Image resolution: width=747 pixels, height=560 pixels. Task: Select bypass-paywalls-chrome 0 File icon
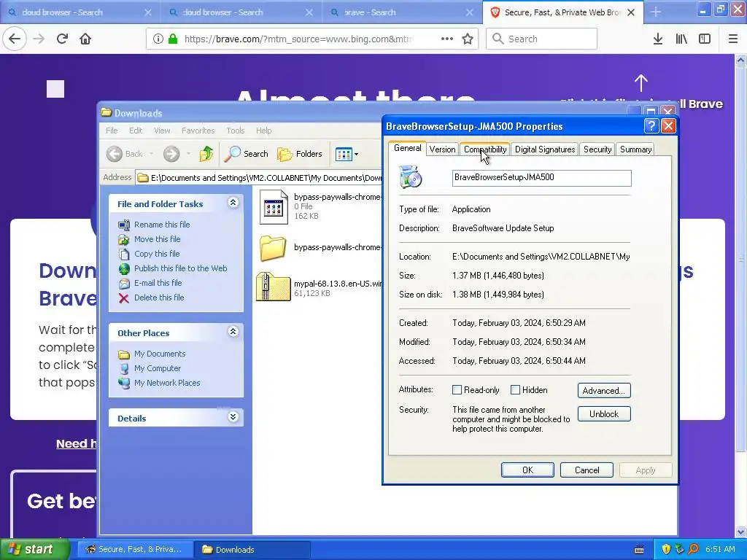[x=274, y=206]
